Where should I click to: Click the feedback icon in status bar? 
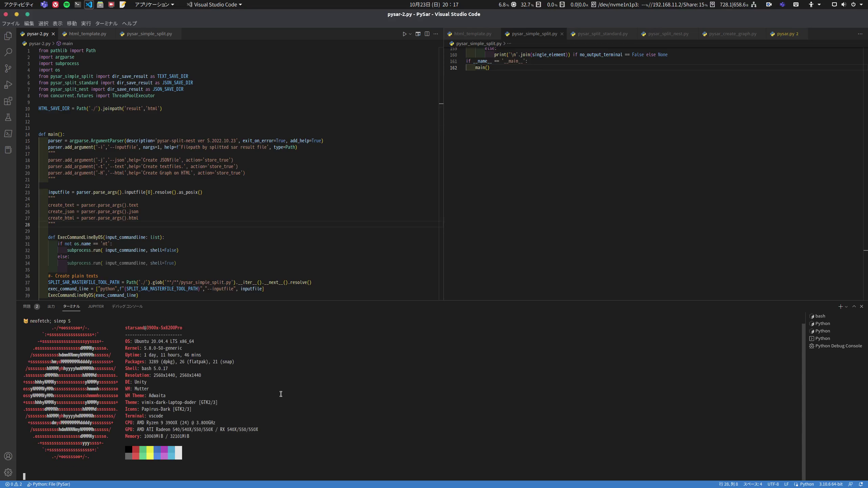[x=850, y=484]
